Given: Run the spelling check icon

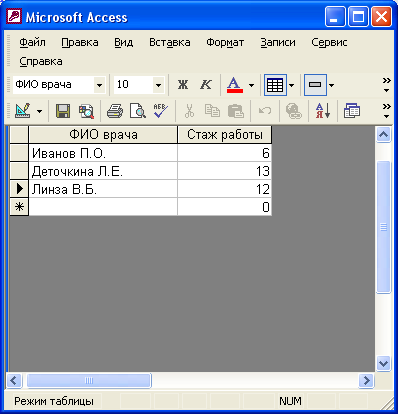Looking at the screenshot, I should pos(161,111).
